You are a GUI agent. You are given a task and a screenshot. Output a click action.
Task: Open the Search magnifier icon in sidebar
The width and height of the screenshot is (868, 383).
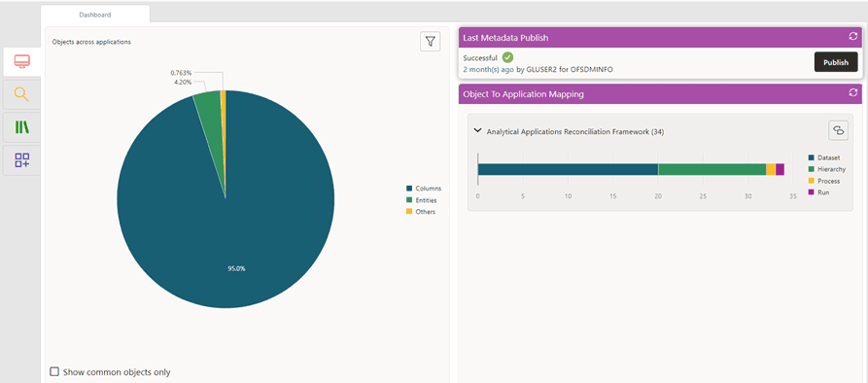[x=21, y=94]
